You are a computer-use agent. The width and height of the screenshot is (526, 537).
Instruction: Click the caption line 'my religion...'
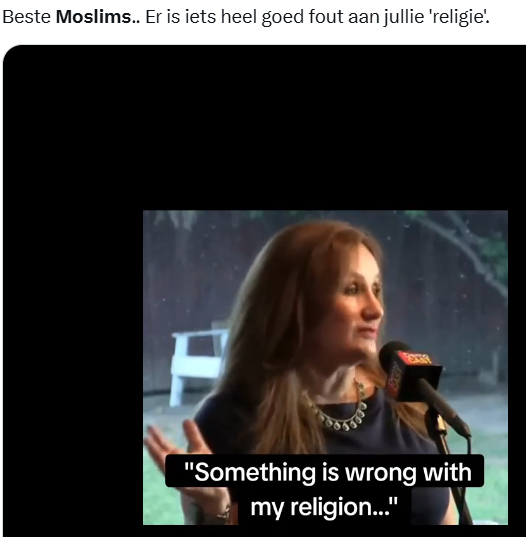[324, 506]
